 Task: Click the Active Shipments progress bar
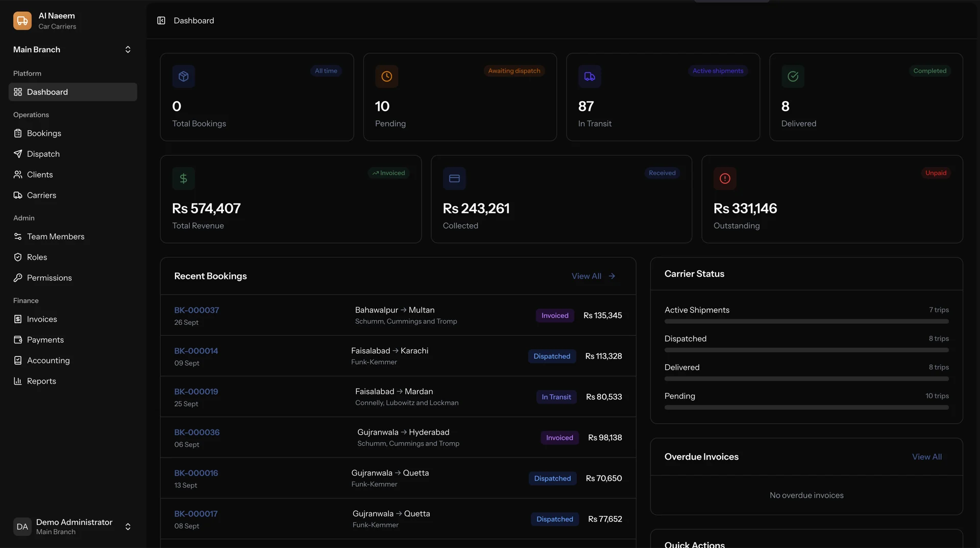(806, 322)
